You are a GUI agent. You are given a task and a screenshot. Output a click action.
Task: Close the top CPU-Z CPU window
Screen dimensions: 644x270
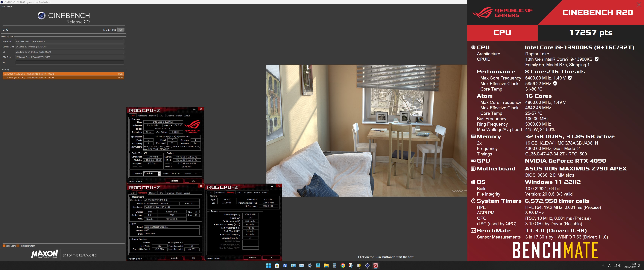pos(201,109)
